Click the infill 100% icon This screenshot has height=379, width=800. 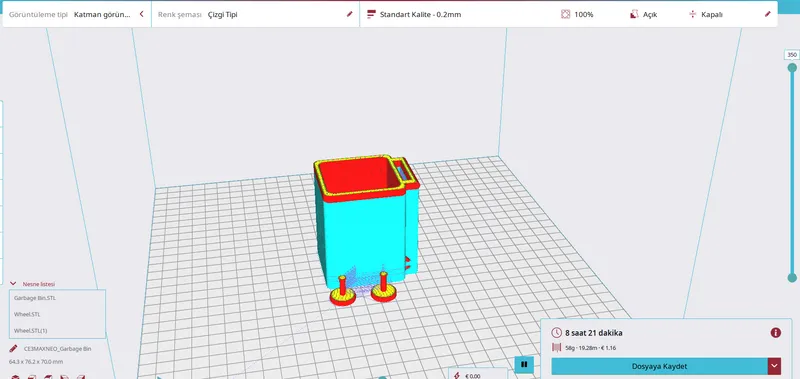565,14
